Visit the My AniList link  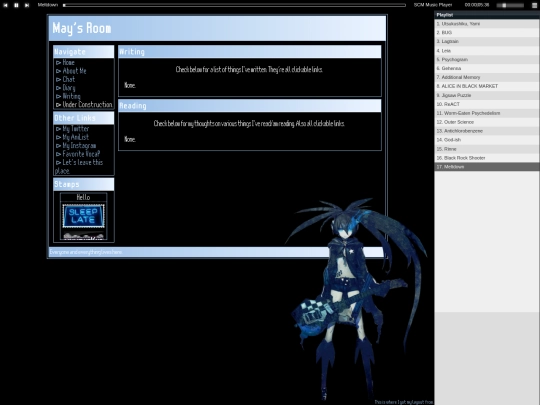click(x=75, y=137)
